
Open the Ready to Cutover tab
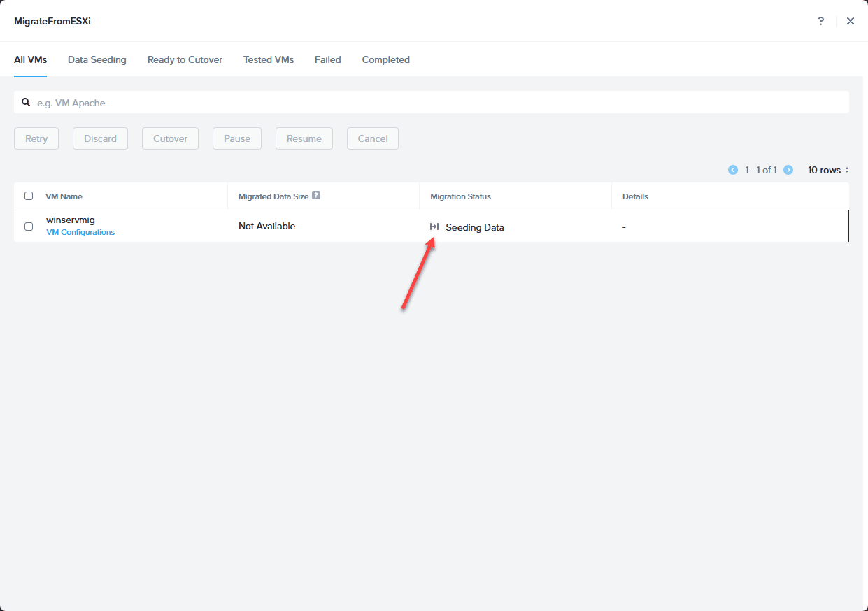click(x=185, y=59)
